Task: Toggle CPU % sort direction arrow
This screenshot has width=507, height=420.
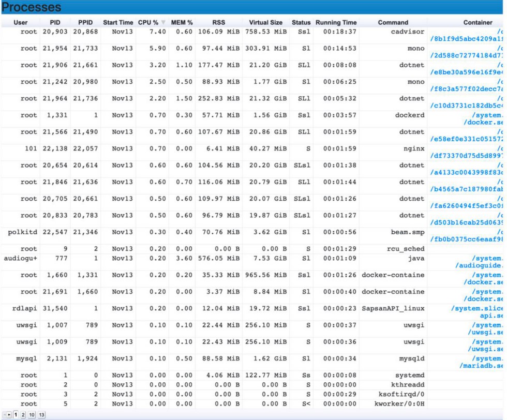Action: 163,22
